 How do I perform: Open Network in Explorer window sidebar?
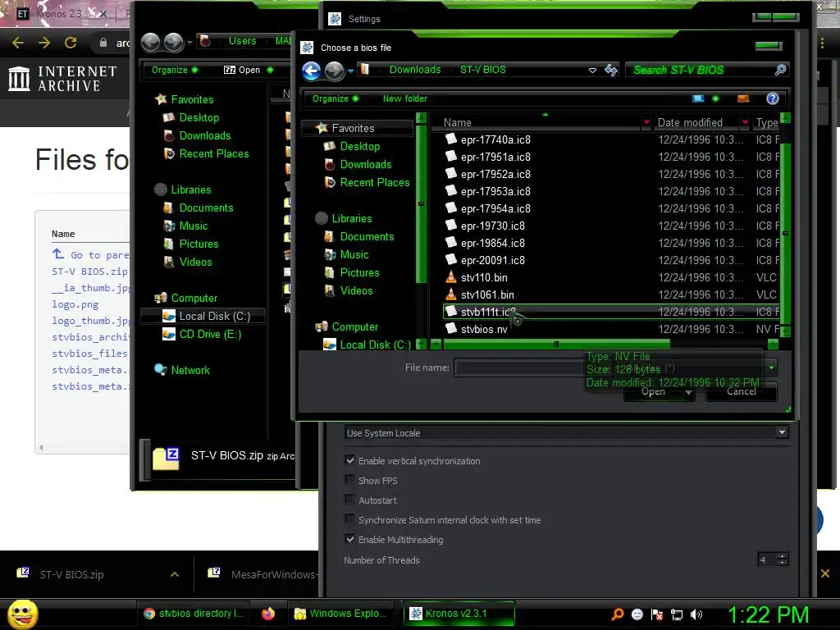pos(190,370)
